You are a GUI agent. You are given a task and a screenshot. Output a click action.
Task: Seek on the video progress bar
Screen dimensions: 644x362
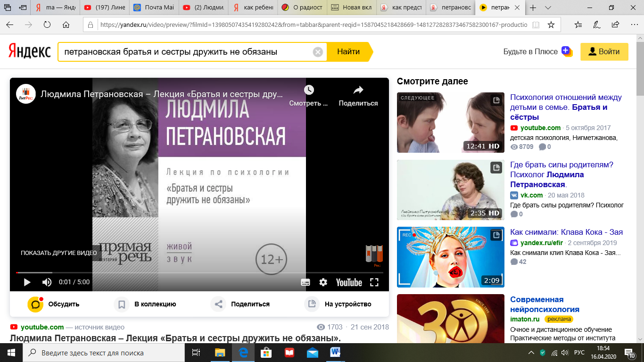tap(199, 272)
